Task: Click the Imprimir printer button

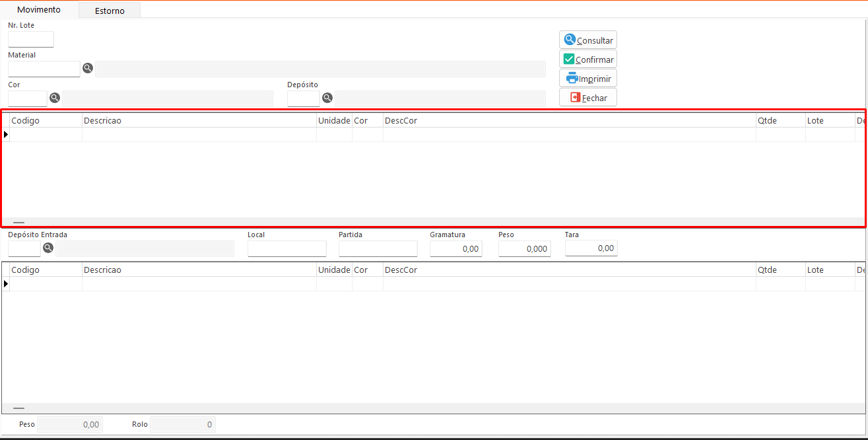Action: [587, 79]
